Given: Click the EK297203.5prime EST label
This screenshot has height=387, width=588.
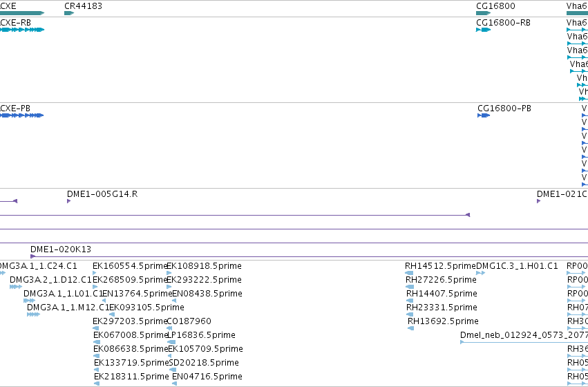Looking at the screenshot, I should tap(130, 321).
